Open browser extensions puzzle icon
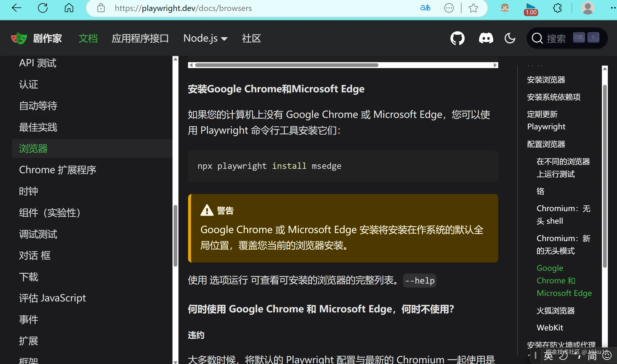The width and height of the screenshot is (617, 364). [x=557, y=8]
